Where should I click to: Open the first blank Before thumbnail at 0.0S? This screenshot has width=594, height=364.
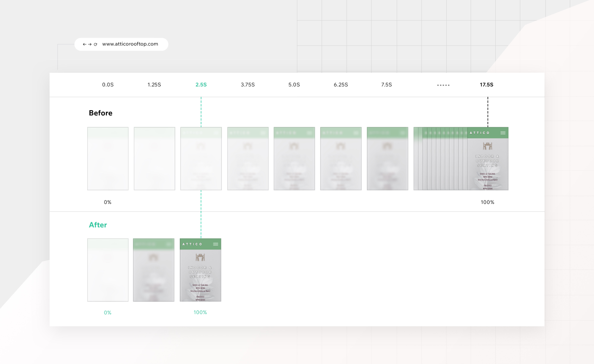point(108,159)
